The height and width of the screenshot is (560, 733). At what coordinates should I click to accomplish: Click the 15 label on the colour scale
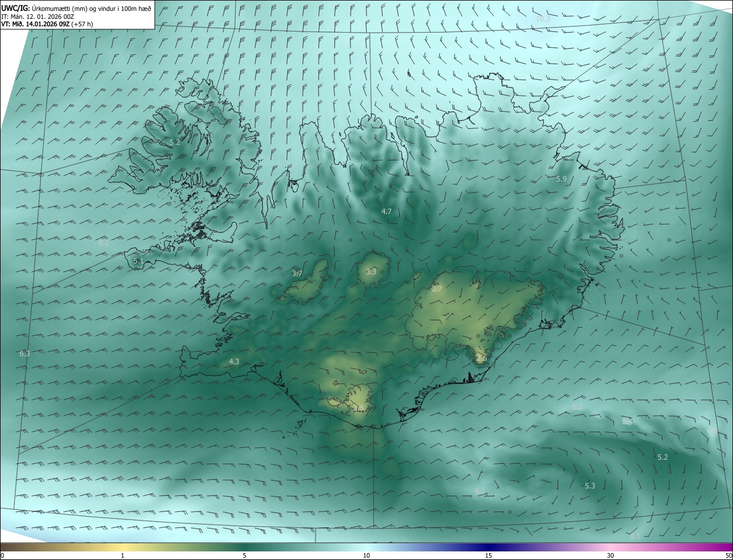pos(488,555)
